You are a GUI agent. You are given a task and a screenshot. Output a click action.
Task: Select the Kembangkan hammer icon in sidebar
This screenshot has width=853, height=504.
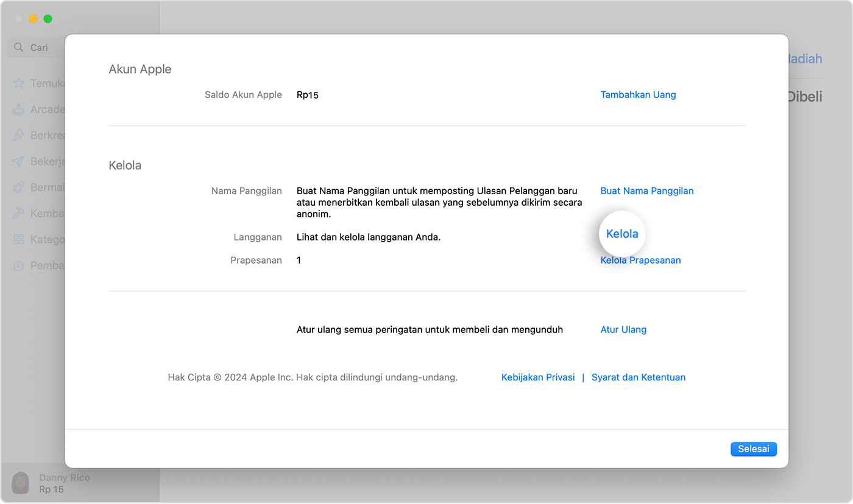point(19,214)
